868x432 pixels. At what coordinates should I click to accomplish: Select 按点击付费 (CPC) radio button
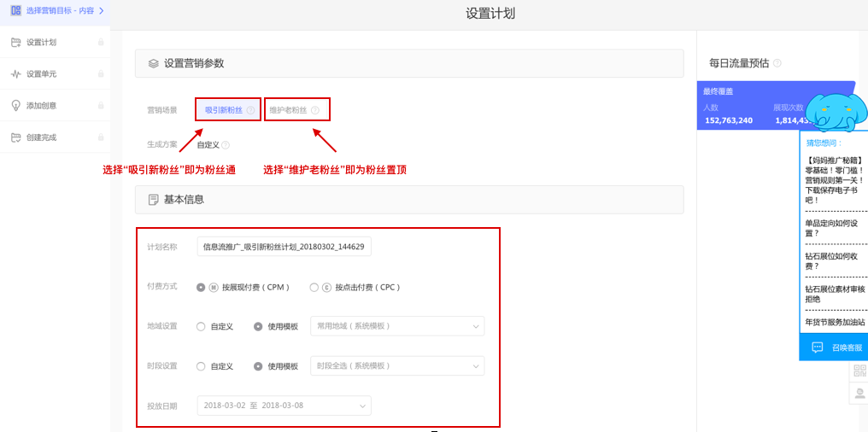pos(314,288)
